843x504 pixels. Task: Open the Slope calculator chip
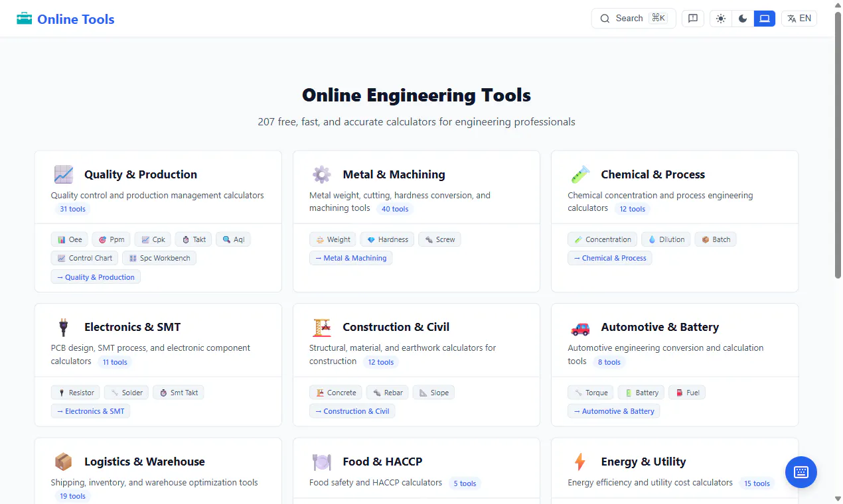(434, 393)
